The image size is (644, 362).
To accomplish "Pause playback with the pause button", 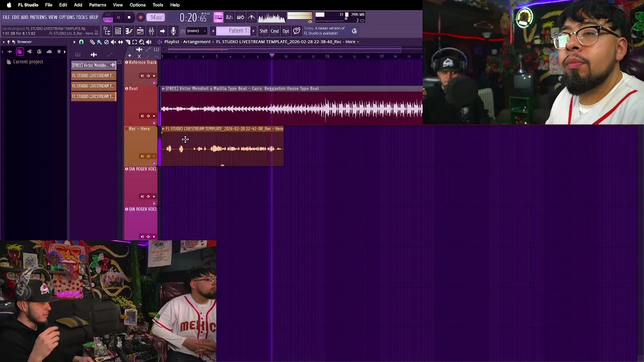I will (118, 18).
